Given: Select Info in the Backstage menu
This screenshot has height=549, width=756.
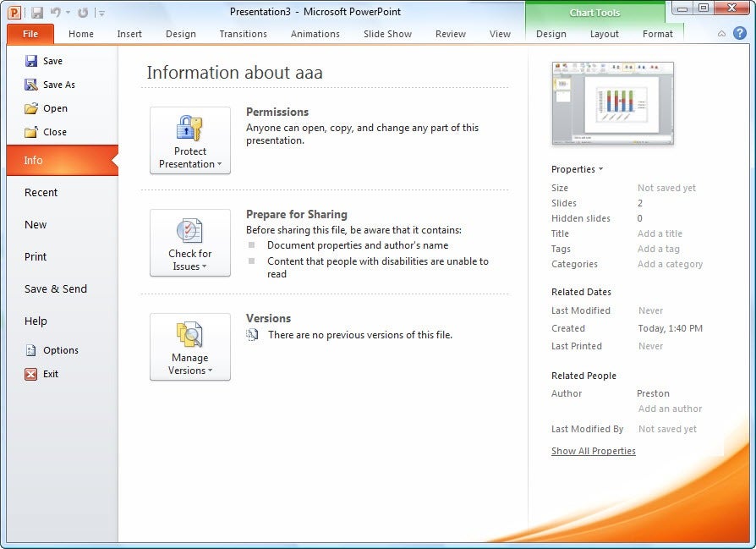Looking at the screenshot, I should pos(63,160).
